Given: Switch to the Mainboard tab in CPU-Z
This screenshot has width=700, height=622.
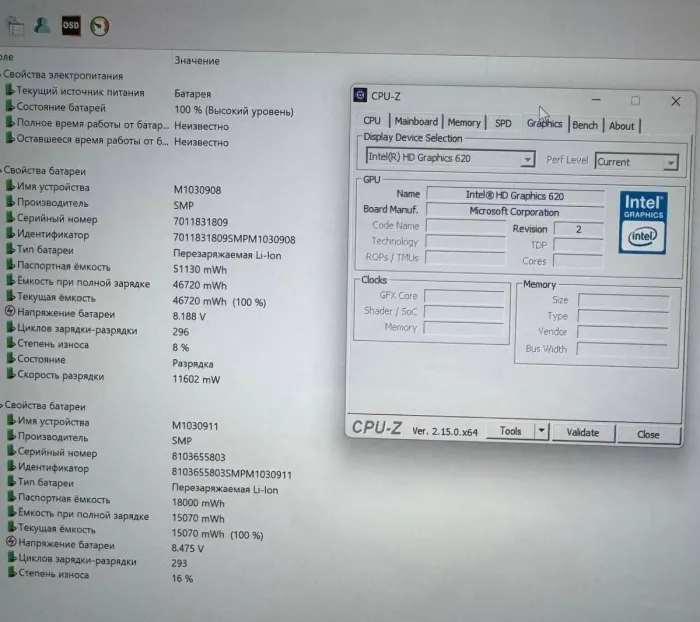Looking at the screenshot, I should click(416, 121).
